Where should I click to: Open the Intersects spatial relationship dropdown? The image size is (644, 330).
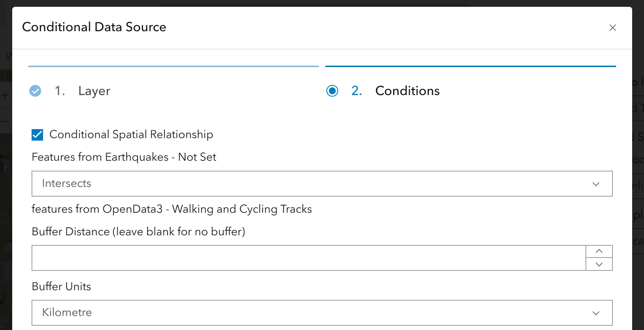(x=322, y=184)
